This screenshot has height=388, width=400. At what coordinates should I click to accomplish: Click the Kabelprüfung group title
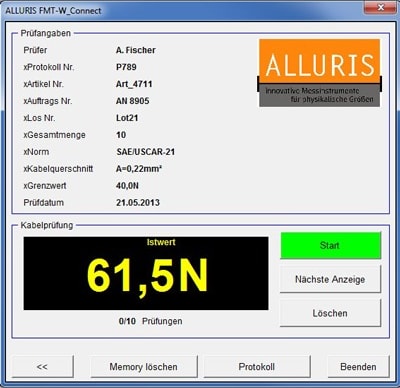[x=47, y=225]
